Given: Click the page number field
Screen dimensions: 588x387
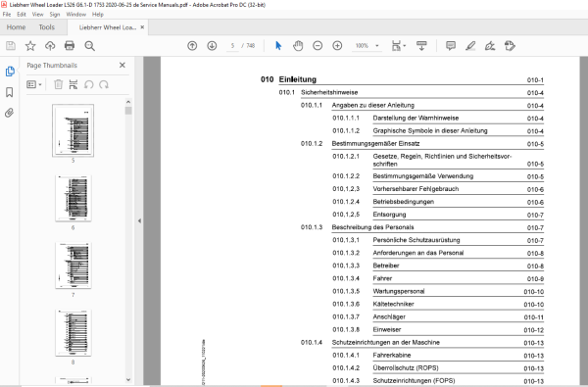Looking at the screenshot, I should pyautogui.click(x=232, y=46).
